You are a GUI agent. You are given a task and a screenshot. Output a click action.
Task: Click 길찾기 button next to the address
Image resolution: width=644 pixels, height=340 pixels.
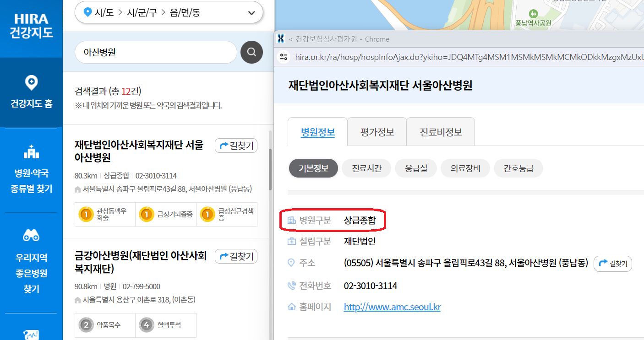point(613,264)
